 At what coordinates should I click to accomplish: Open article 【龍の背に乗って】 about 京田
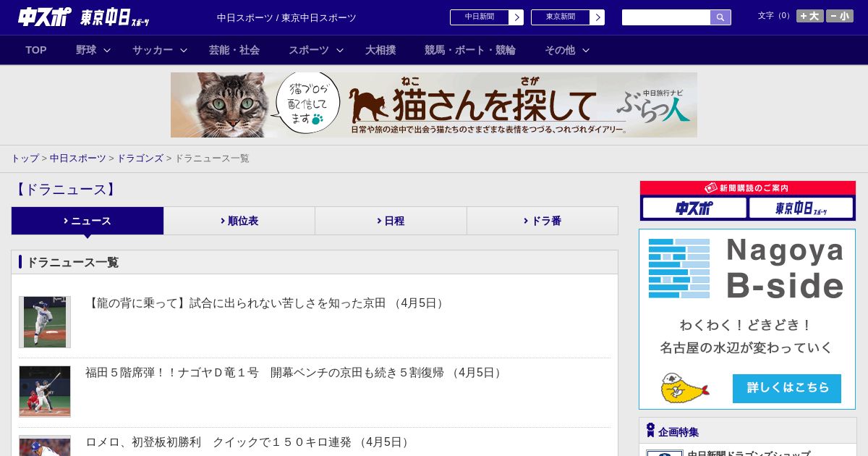click(x=266, y=303)
